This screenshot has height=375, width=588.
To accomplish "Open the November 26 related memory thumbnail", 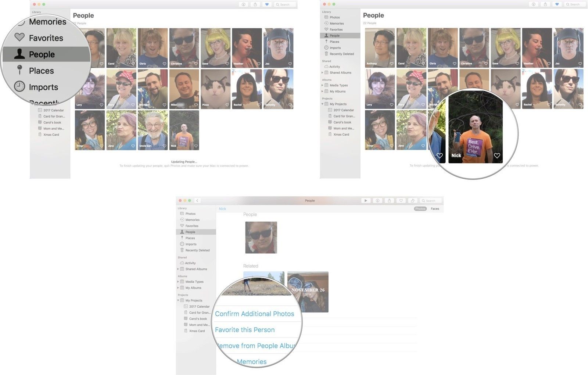I will click(x=308, y=292).
